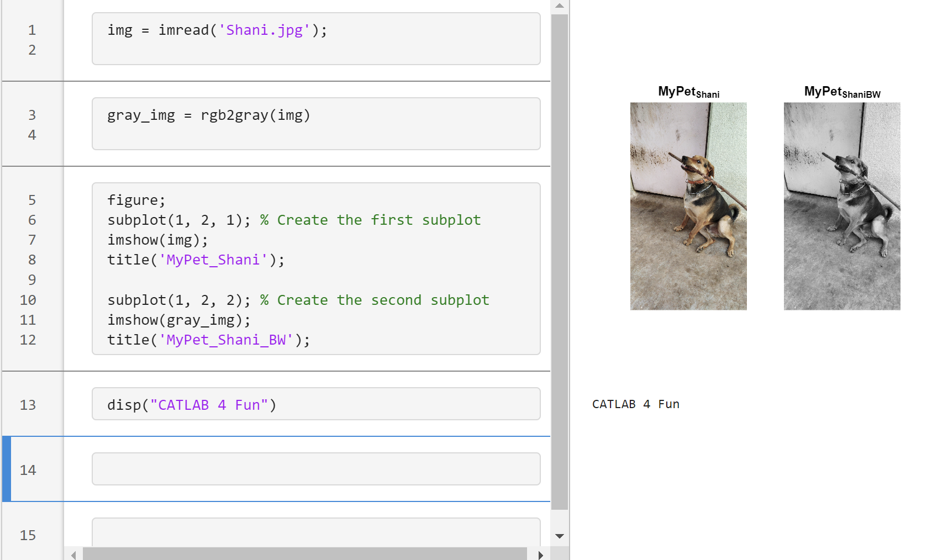Click the 'Shani.jpg' string in line 1
Screen dimensions: 948x560
[x=265, y=30]
